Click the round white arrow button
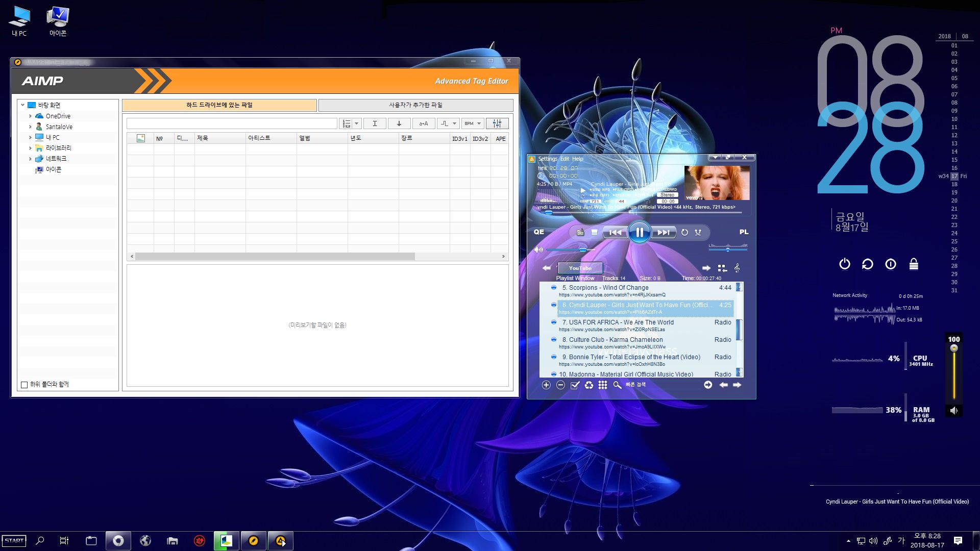Image resolution: width=980 pixels, height=551 pixels. [708, 385]
